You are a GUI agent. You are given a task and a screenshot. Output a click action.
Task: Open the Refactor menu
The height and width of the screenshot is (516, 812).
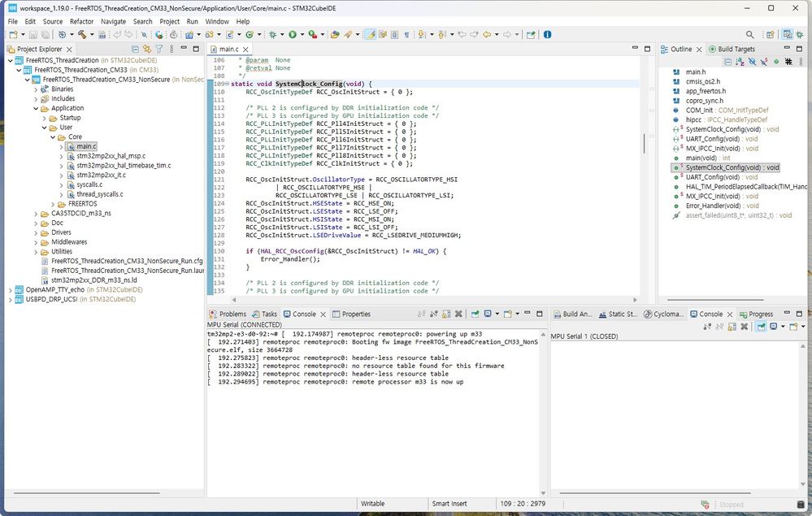click(x=81, y=21)
